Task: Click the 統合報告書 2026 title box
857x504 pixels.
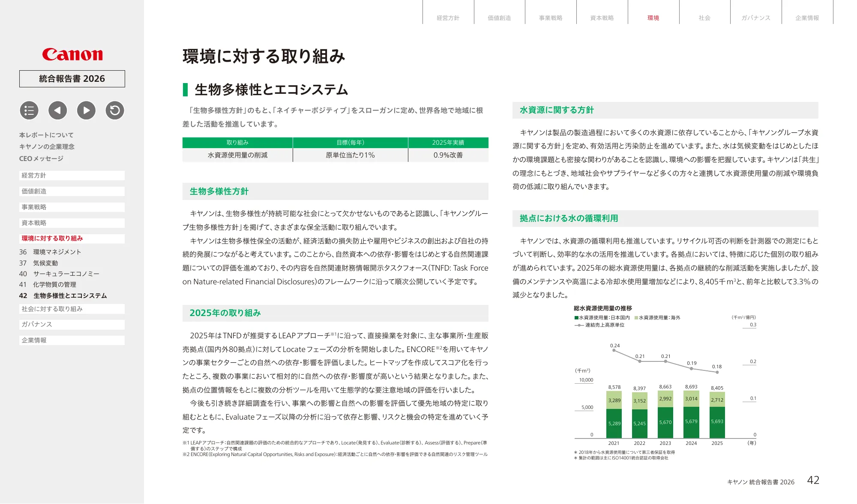Action: [x=72, y=79]
